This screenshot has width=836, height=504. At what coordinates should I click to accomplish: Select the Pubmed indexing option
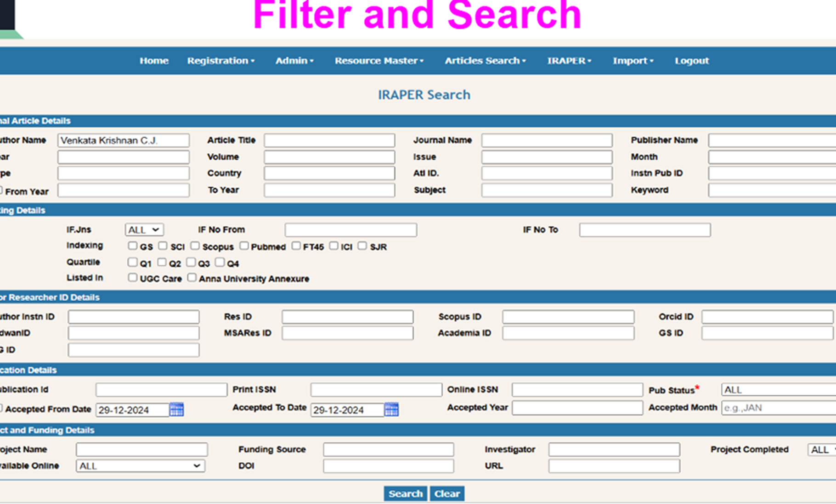click(244, 246)
